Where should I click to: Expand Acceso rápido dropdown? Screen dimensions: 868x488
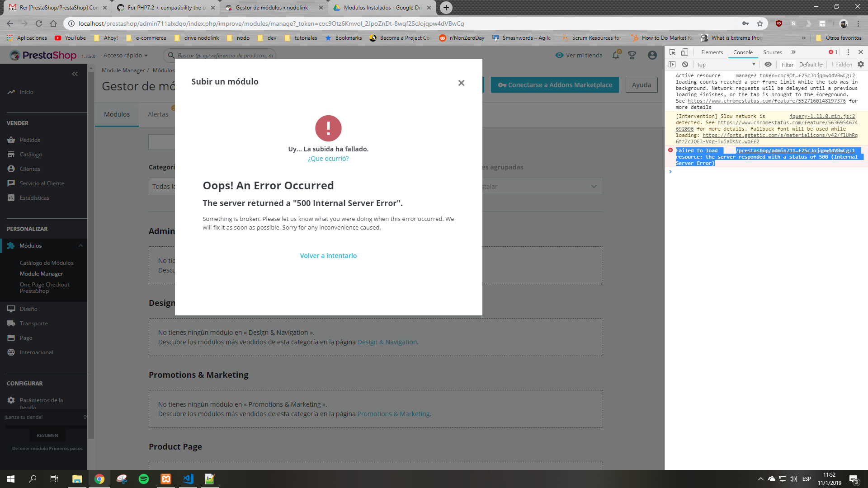click(126, 55)
